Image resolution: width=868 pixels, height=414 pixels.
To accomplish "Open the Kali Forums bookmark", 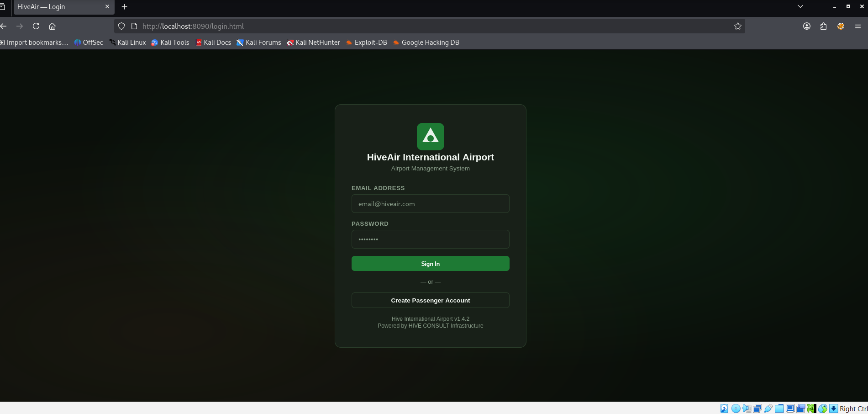I will click(x=259, y=42).
